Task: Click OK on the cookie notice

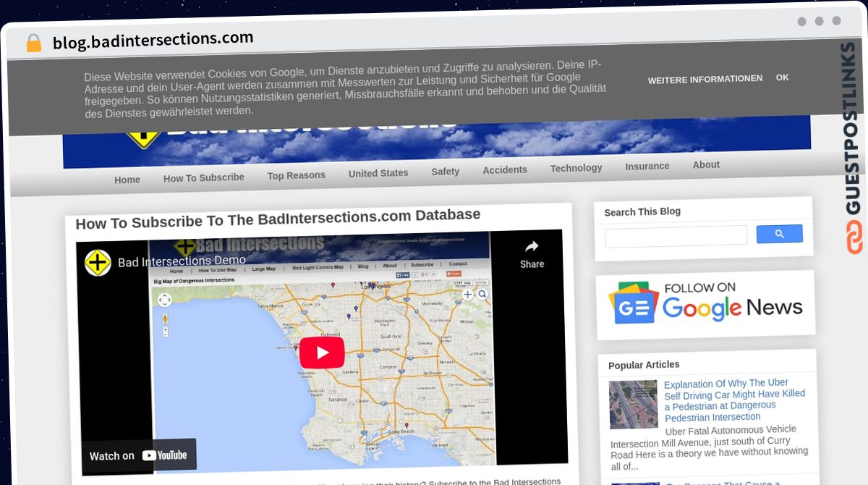Action: click(x=783, y=77)
